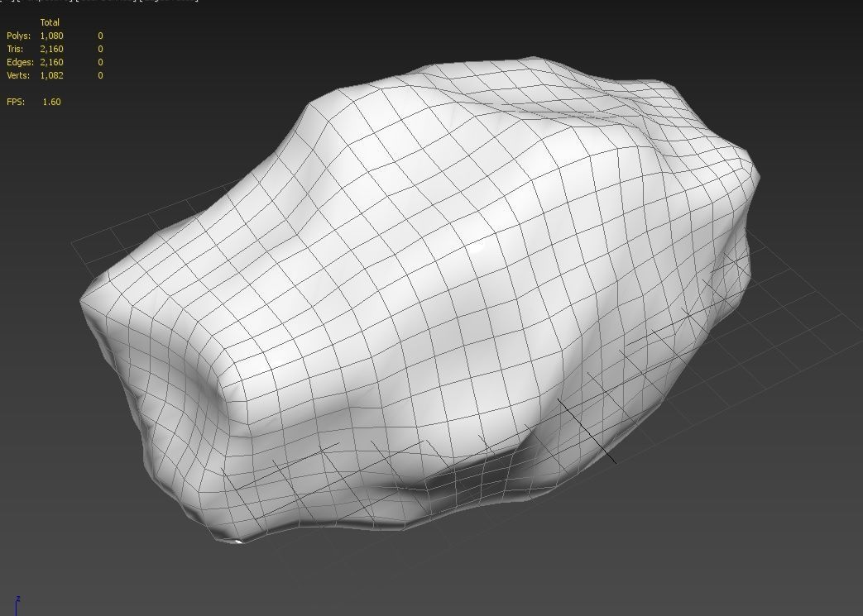The width and height of the screenshot is (863, 616).
Task: Click the "0" selection count in Edges row
Action: 100,62
